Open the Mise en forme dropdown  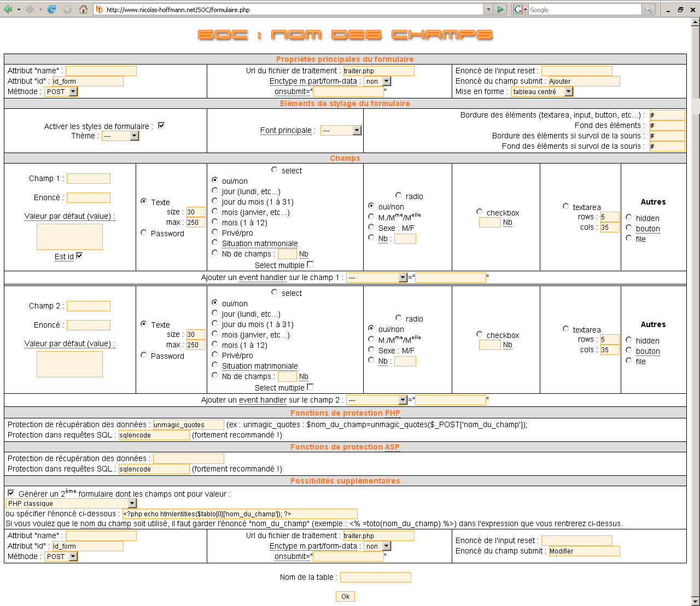pyautogui.click(x=542, y=91)
